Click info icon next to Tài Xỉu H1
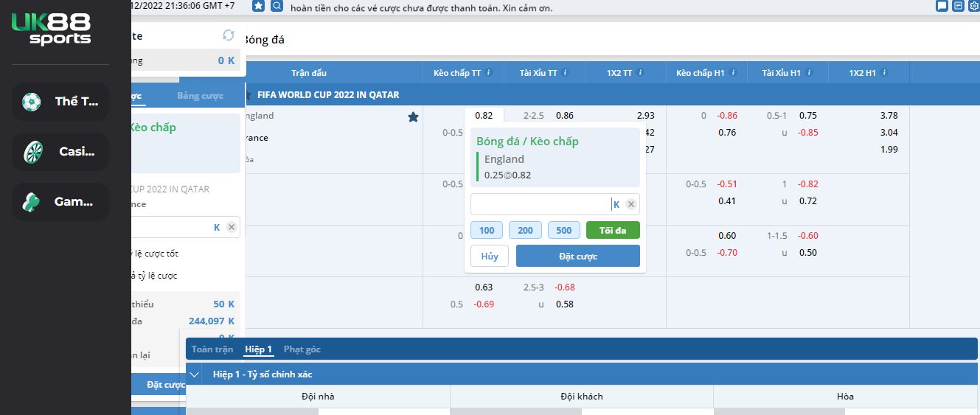Screen dimensions: 980x415 809,73
